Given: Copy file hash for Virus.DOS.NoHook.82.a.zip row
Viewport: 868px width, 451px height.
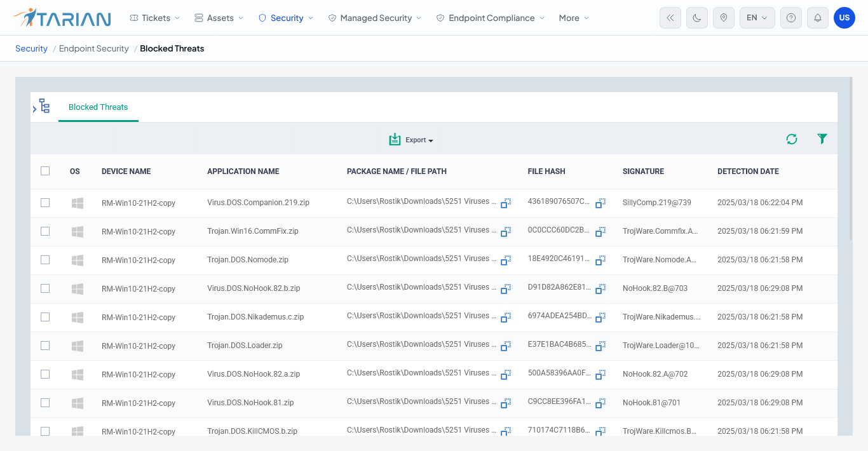Looking at the screenshot, I should (600, 374).
